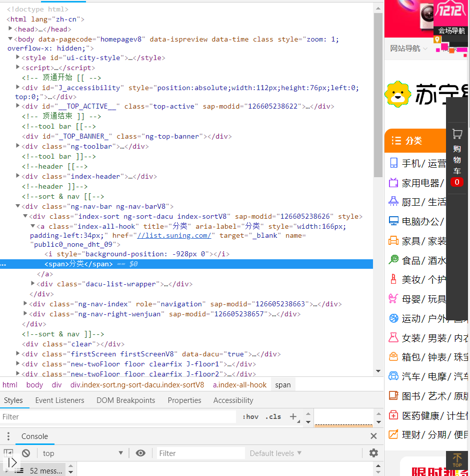Click body breadcrumb item

coord(34,385)
